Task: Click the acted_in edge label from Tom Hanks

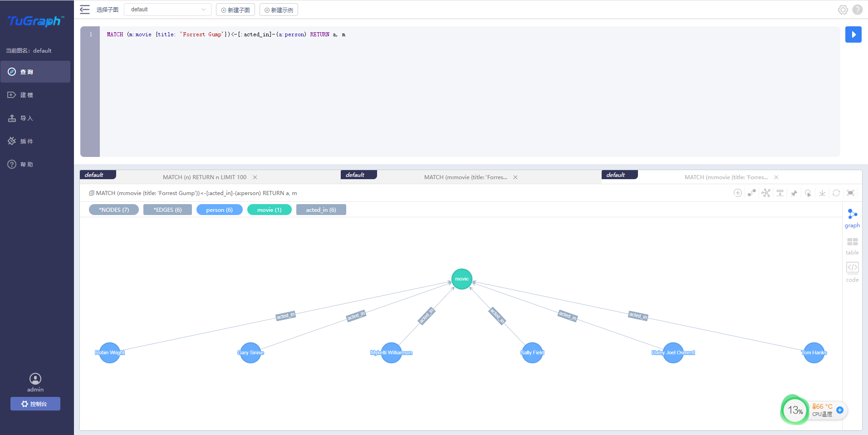Action: (x=638, y=316)
